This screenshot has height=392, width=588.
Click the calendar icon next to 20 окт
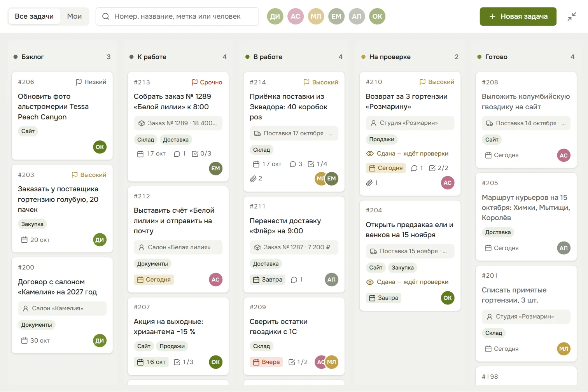[24, 240]
